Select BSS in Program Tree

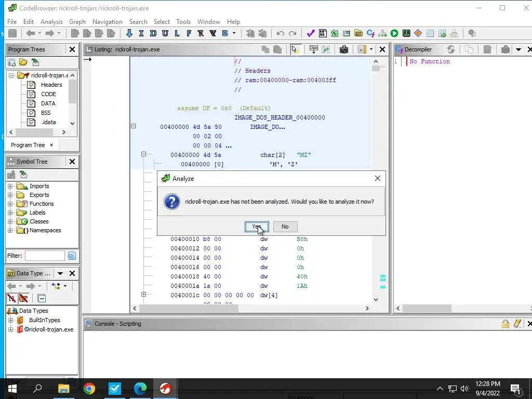pyautogui.click(x=46, y=113)
